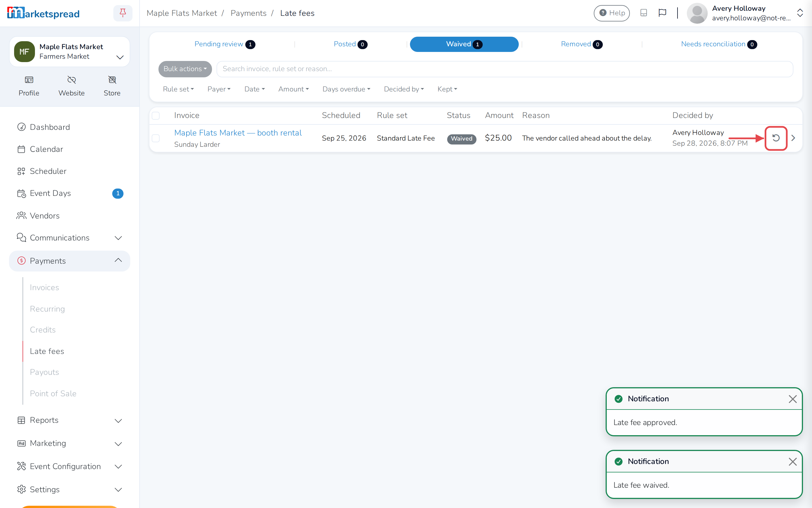
Task: Focus the search invoice input field
Action: pos(505,69)
